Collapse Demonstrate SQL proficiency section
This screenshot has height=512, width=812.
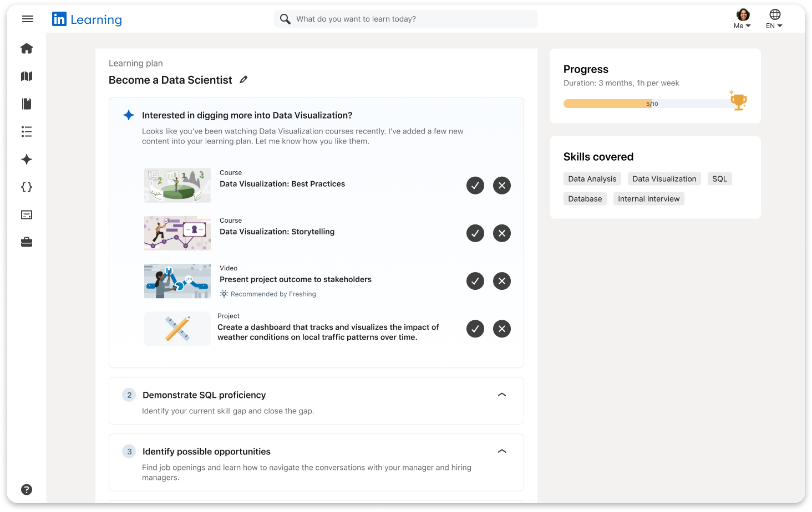click(502, 395)
